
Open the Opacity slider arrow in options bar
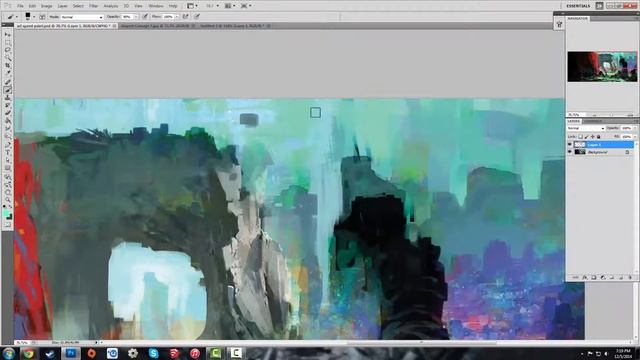tap(136, 17)
